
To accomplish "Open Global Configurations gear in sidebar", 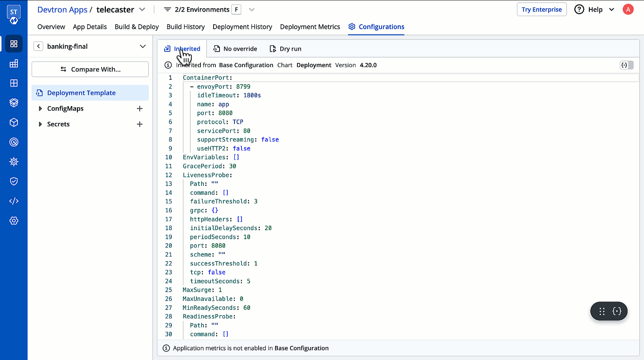I will pos(14,221).
